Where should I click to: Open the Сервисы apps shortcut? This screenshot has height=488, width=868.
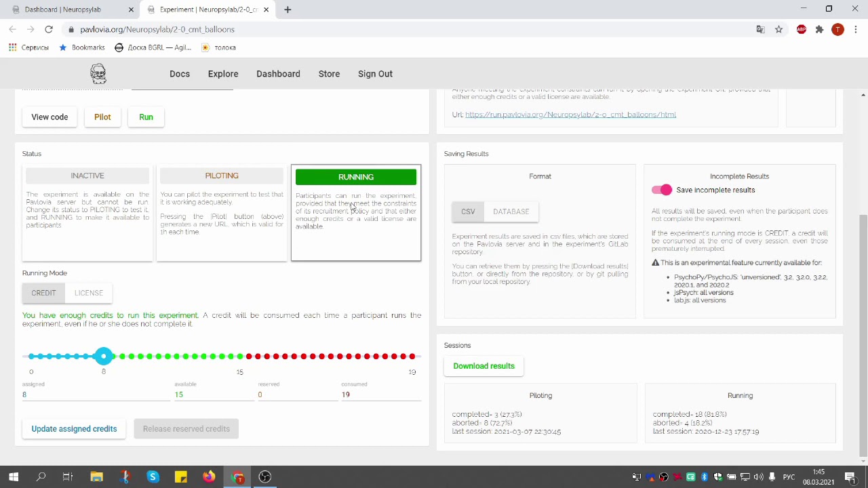click(x=28, y=47)
